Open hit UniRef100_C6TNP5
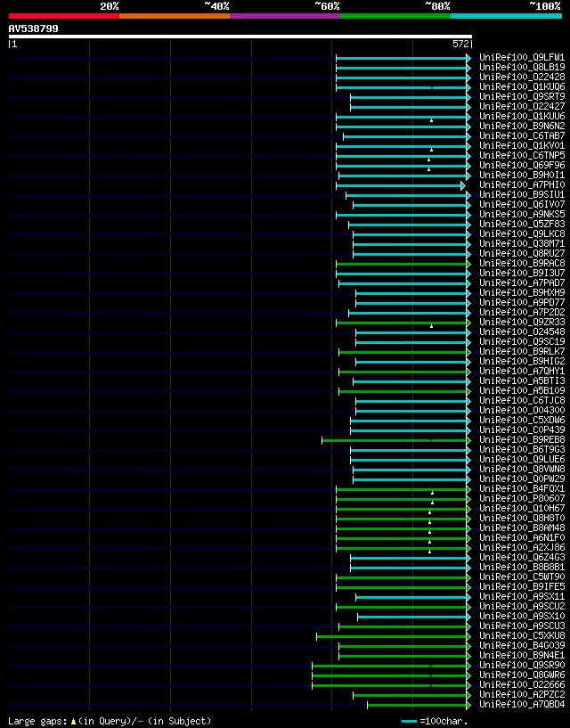Image resolution: width=570 pixels, height=728 pixels. click(522, 156)
